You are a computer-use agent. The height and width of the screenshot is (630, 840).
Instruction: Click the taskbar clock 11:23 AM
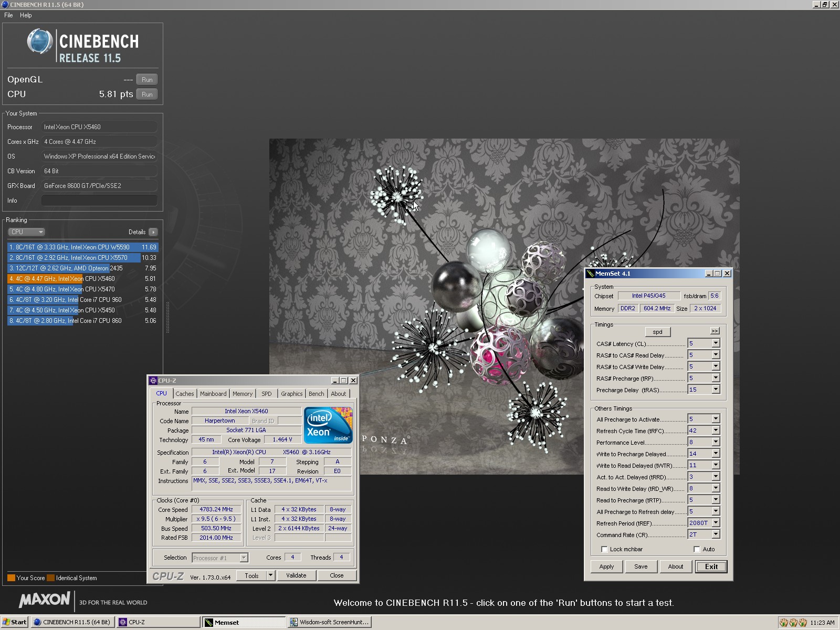click(822, 623)
